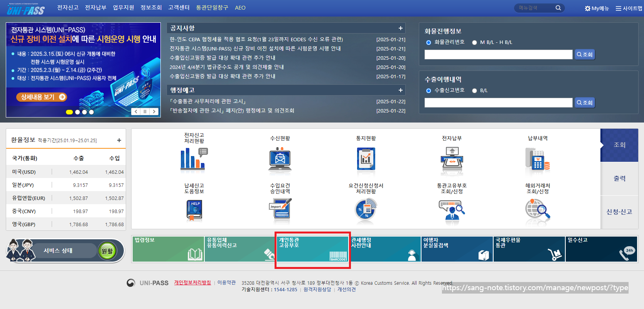Select the 화물관리번호 radio button
Image resolution: width=644 pixels, height=309 pixels.
pyautogui.click(x=428, y=42)
